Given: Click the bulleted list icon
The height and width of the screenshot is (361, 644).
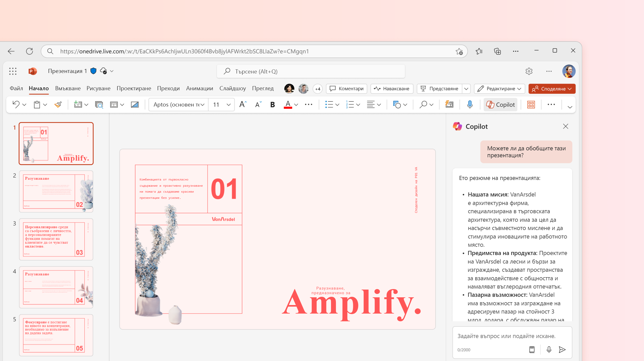Looking at the screenshot, I should coord(329,104).
